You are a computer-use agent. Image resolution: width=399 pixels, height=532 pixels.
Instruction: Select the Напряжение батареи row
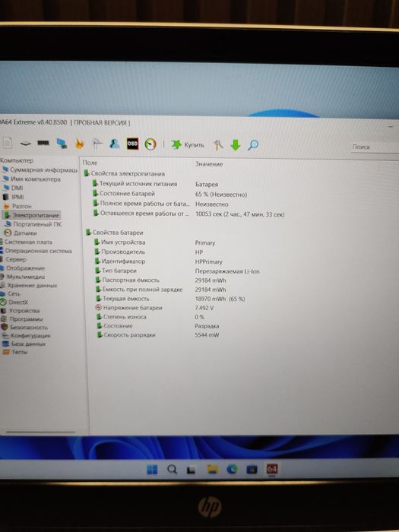tap(129, 308)
